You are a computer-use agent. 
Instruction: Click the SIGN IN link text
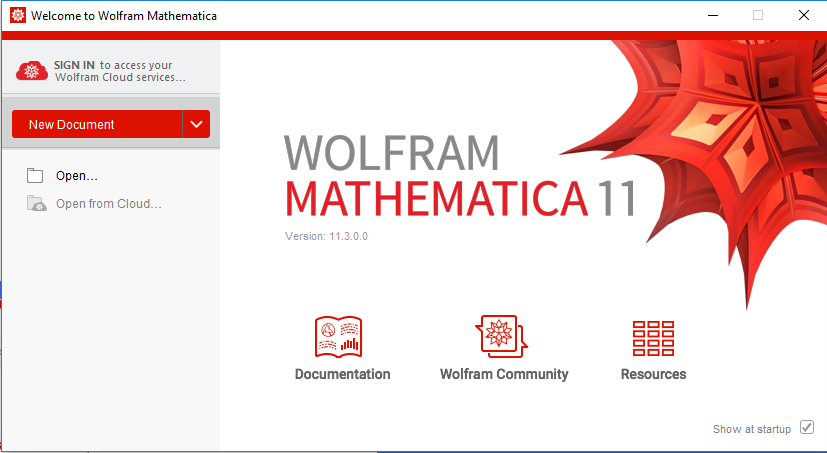[75, 65]
